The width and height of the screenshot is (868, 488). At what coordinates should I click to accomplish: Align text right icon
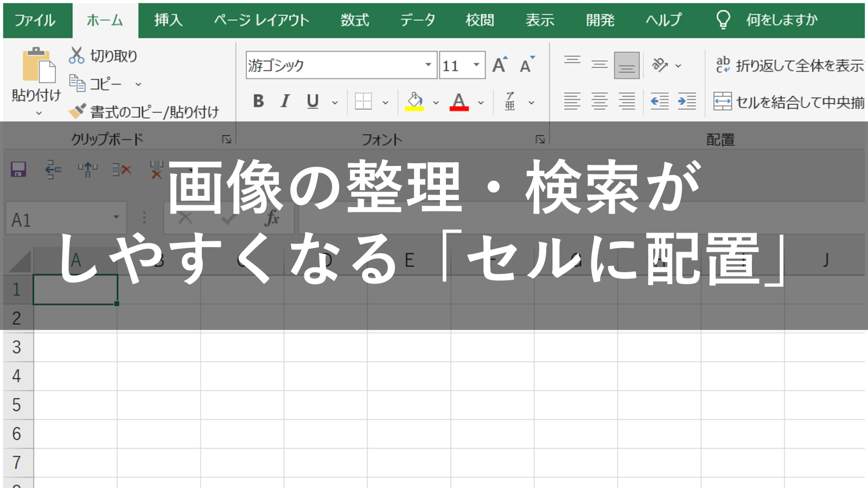coord(627,101)
